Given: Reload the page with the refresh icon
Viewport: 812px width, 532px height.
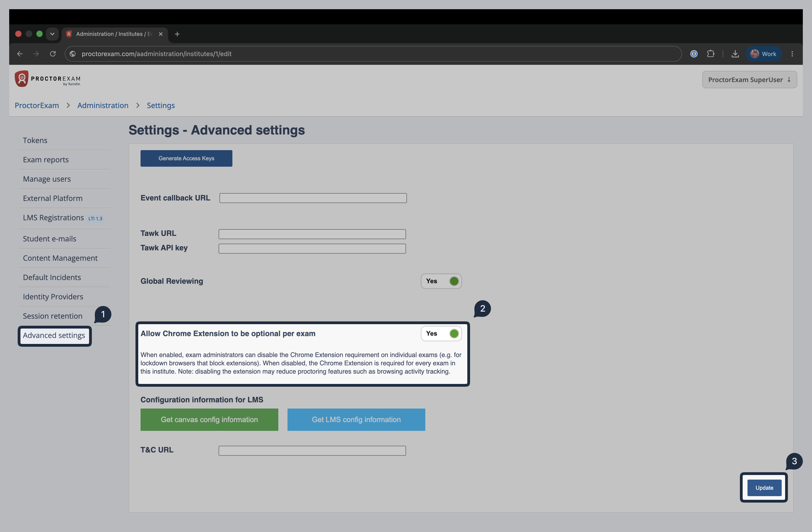Looking at the screenshot, I should click(53, 54).
